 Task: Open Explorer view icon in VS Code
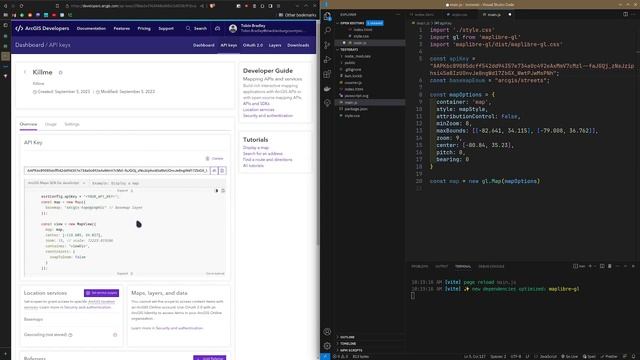pos(327,16)
